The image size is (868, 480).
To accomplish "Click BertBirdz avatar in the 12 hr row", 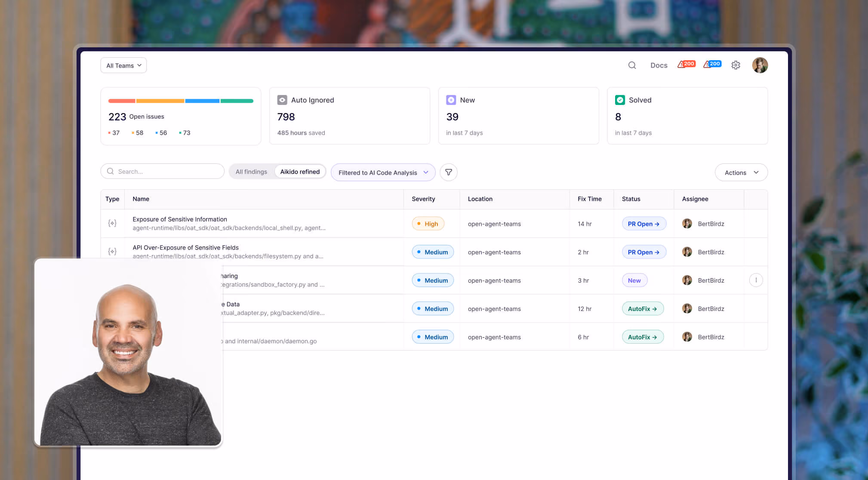I will (x=687, y=309).
